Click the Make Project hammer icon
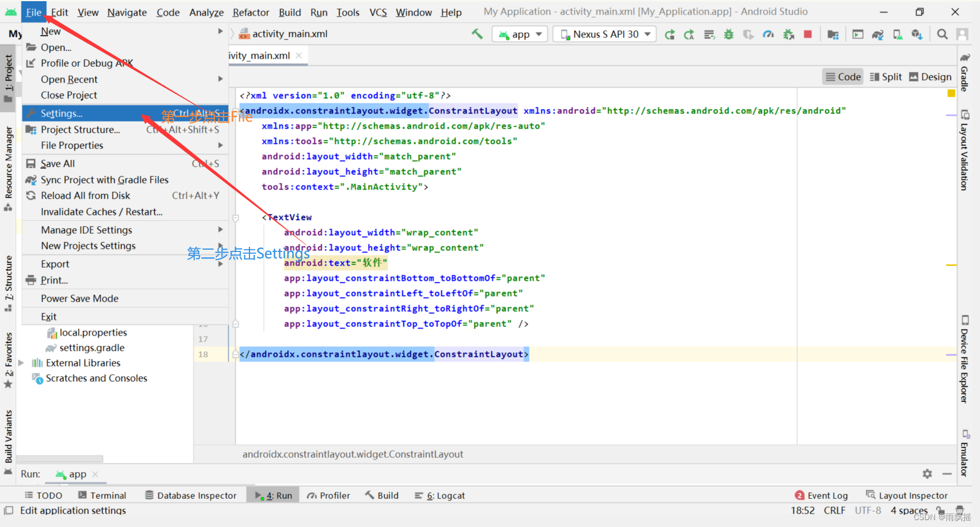Image resolution: width=980 pixels, height=527 pixels. click(x=477, y=34)
